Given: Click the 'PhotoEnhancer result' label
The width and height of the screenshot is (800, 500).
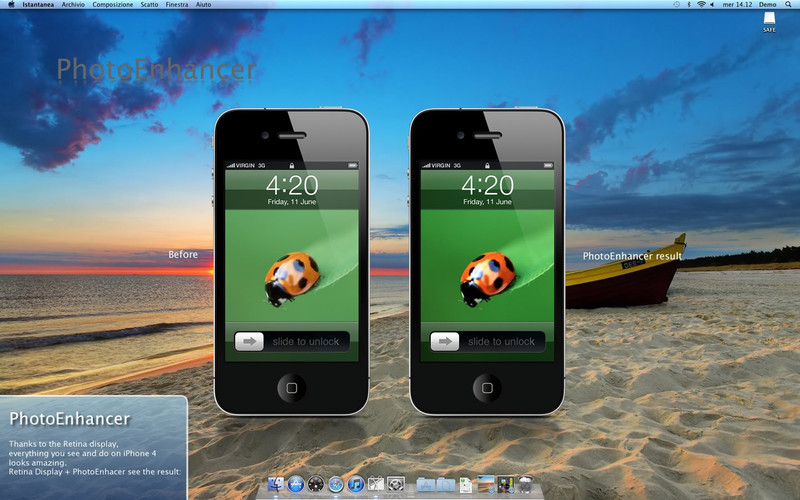Looking at the screenshot, I should point(632,256).
